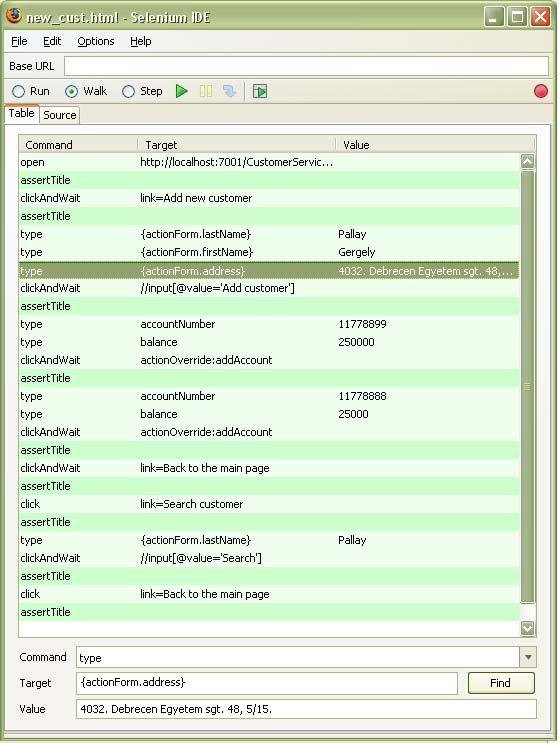This screenshot has width=559, height=743.
Task: Click the Firefox icon in title bar
Action: (x=14, y=15)
